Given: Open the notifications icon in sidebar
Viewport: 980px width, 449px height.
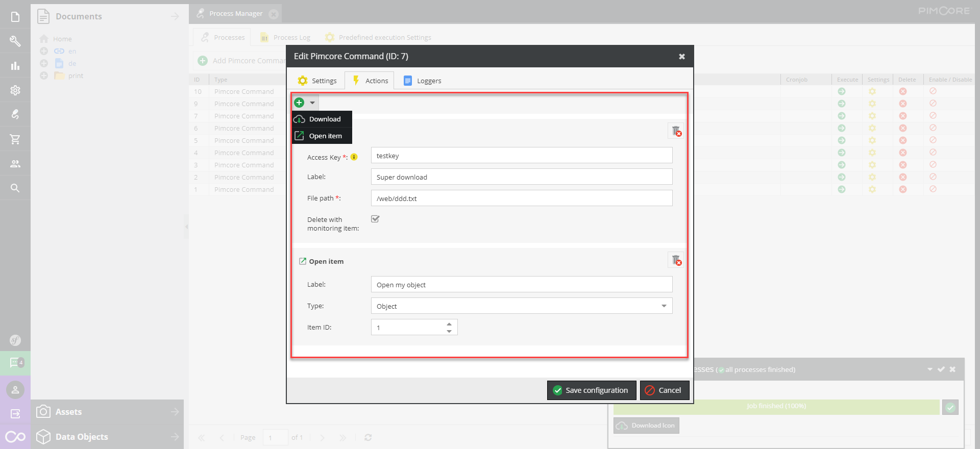Looking at the screenshot, I should 15,363.
